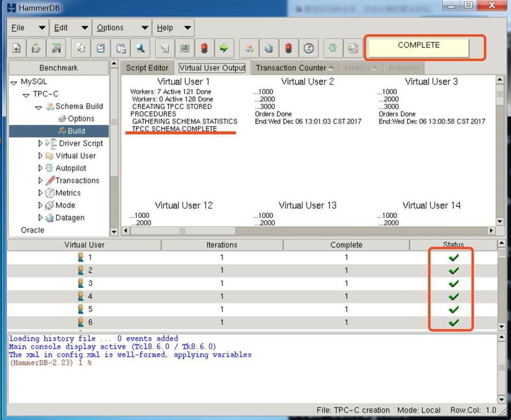Collapse the MySQL tree node

[x=14, y=82]
